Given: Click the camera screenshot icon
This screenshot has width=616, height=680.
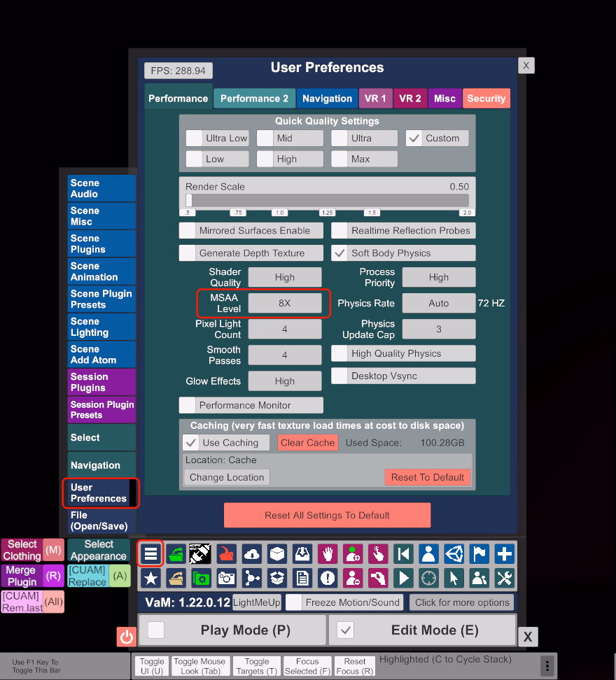Looking at the screenshot, I should point(226,578).
